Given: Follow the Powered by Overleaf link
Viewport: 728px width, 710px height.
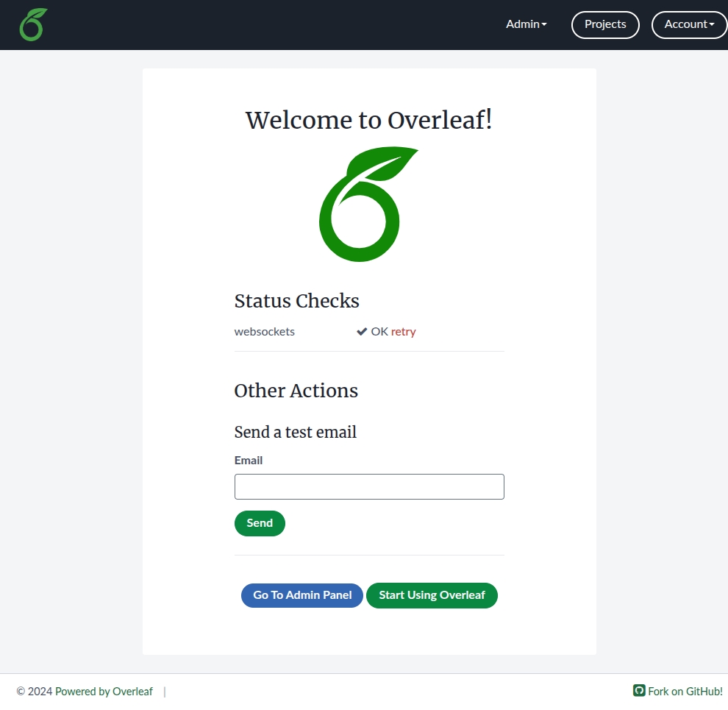Looking at the screenshot, I should 104,692.
